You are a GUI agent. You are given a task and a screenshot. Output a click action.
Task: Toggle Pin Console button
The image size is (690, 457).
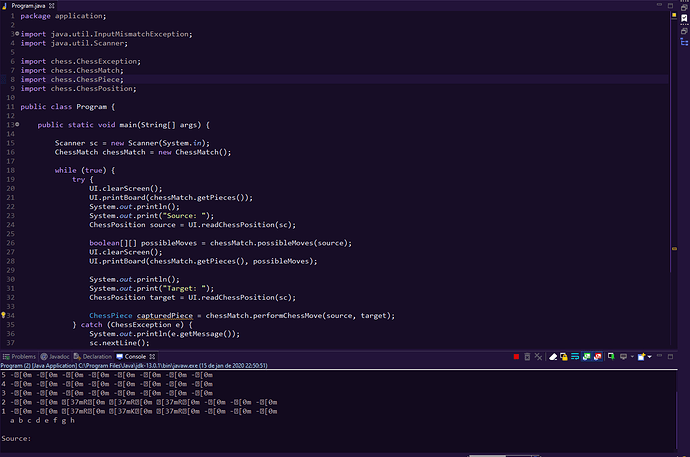[611, 357]
